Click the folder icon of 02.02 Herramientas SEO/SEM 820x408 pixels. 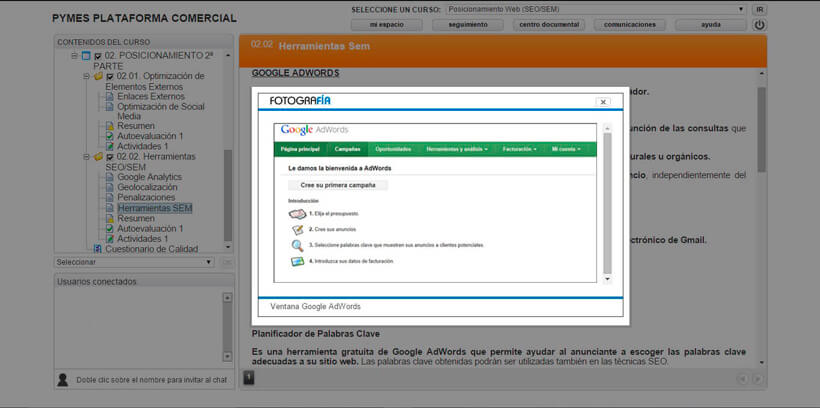(98, 156)
